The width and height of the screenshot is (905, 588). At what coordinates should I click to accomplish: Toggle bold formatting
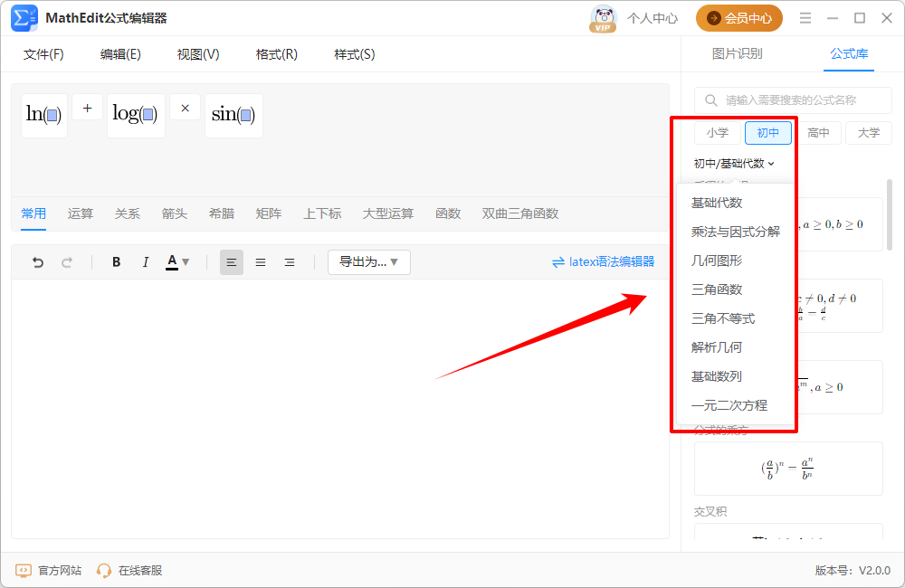116,262
